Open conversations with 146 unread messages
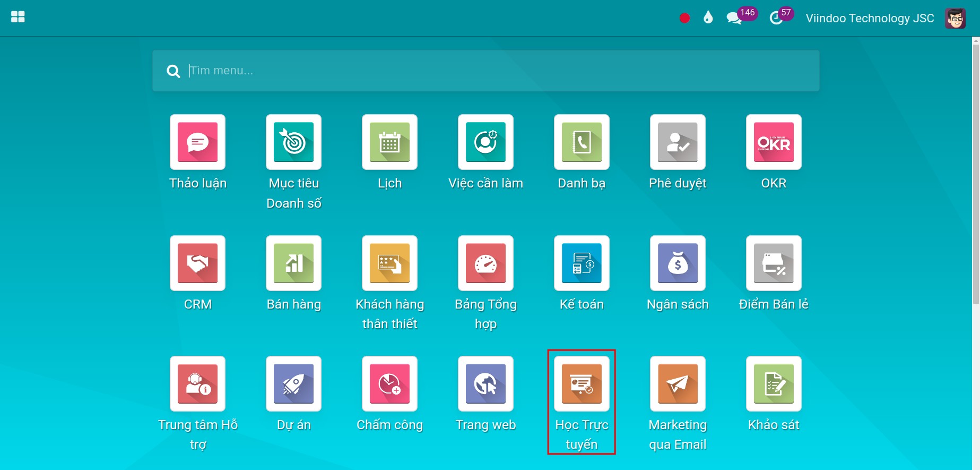Image resolution: width=980 pixels, height=470 pixels. [741, 16]
